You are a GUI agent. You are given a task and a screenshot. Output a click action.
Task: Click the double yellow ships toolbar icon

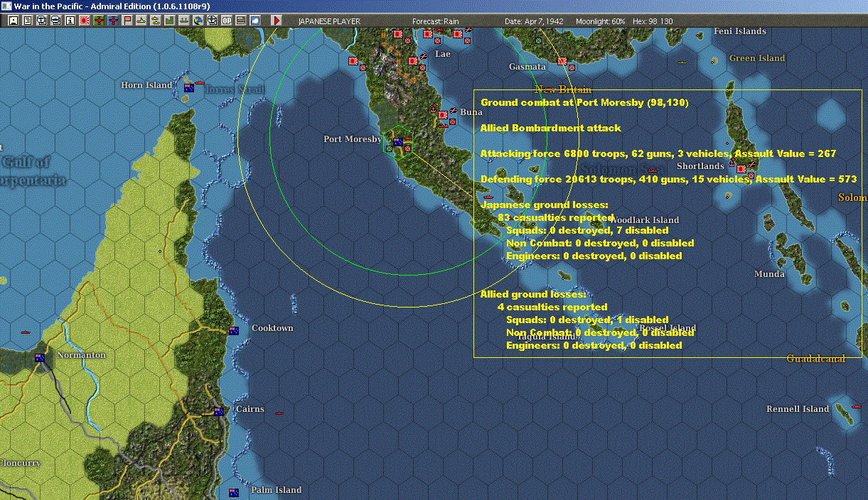coord(156,21)
